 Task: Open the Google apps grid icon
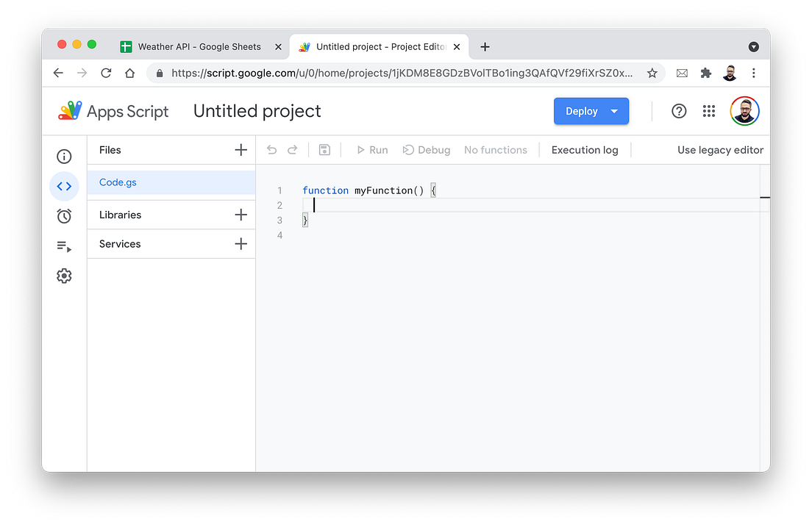tap(709, 111)
